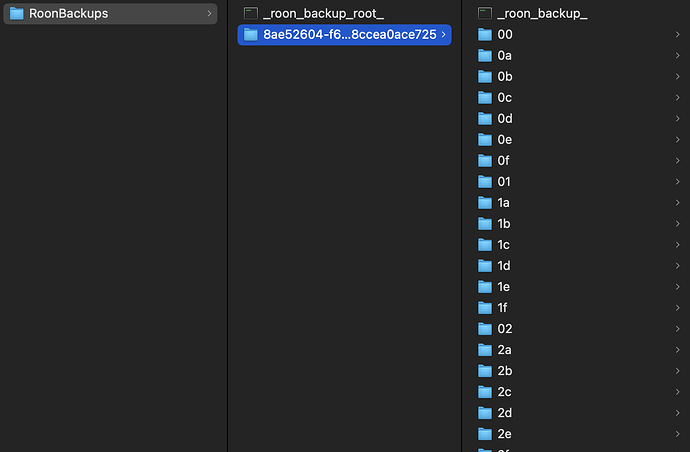Expand the 02 folder chevron
Image resolution: width=690 pixels, height=452 pixels.
(x=678, y=329)
